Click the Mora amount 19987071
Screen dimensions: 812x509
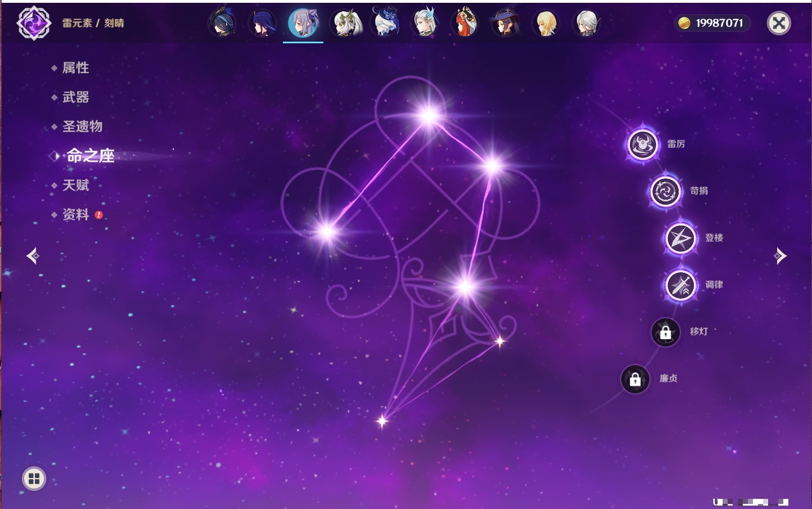(719, 23)
